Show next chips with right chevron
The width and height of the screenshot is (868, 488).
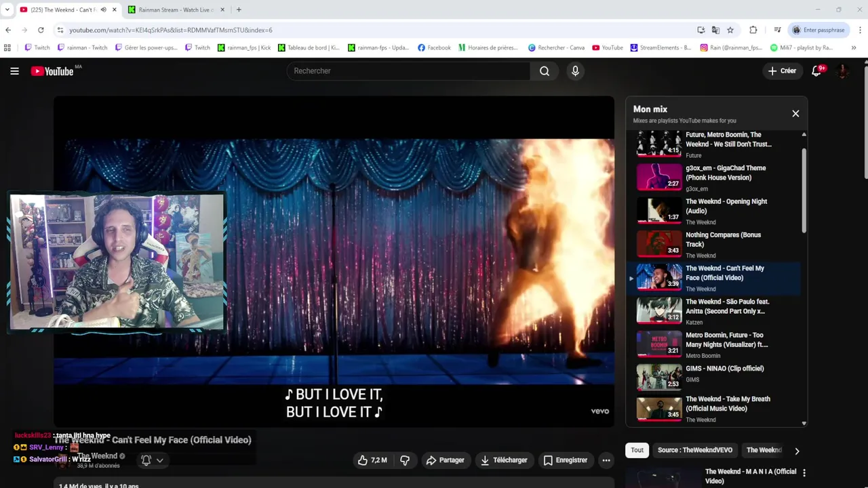[797, 451]
